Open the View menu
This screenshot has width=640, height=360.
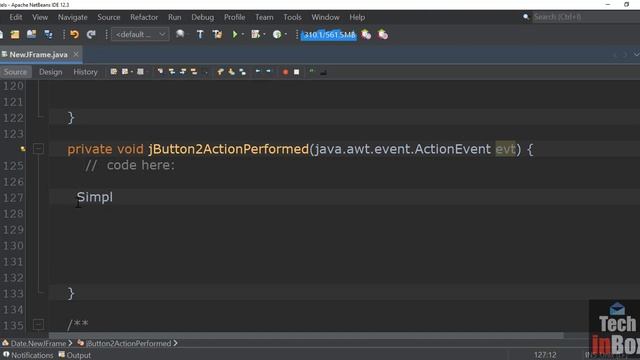[x=40, y=17]
